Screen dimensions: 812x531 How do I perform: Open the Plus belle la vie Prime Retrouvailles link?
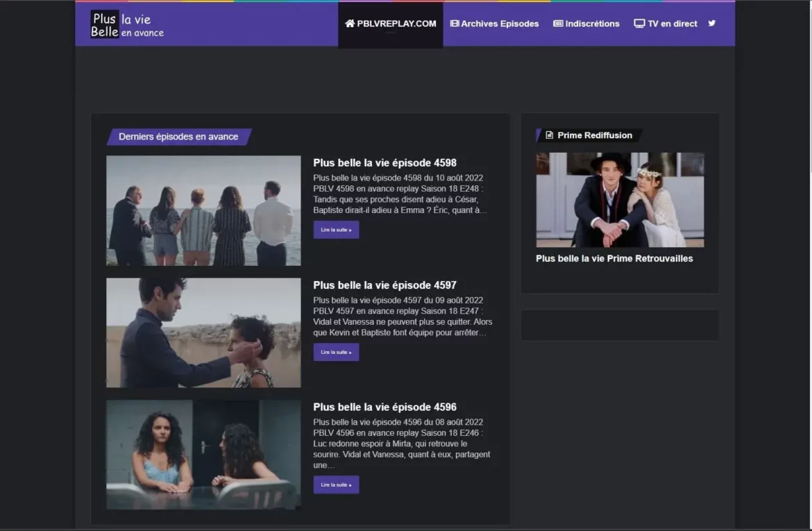(x=614, y=258)
